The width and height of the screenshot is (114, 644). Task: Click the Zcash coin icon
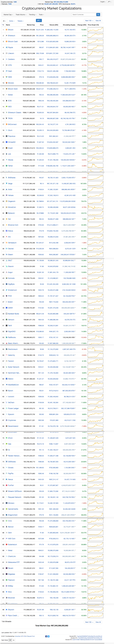[6, 148]
